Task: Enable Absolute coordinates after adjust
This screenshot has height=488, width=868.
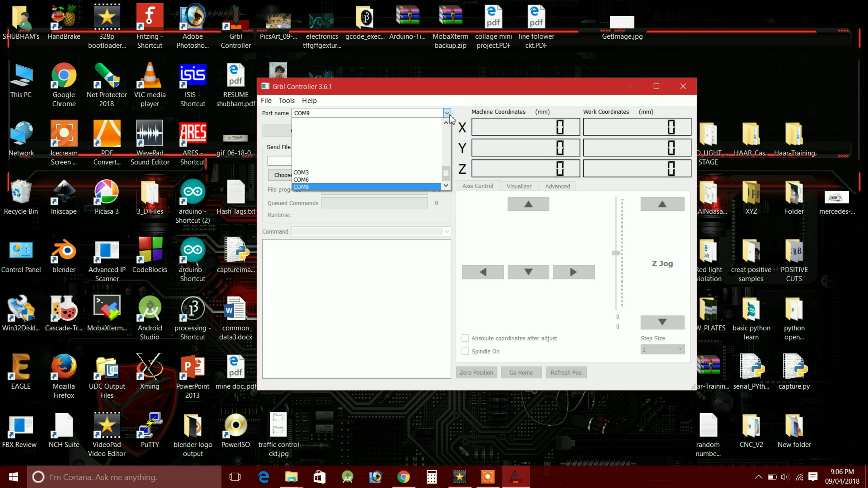Action: [x=465, y=338]
